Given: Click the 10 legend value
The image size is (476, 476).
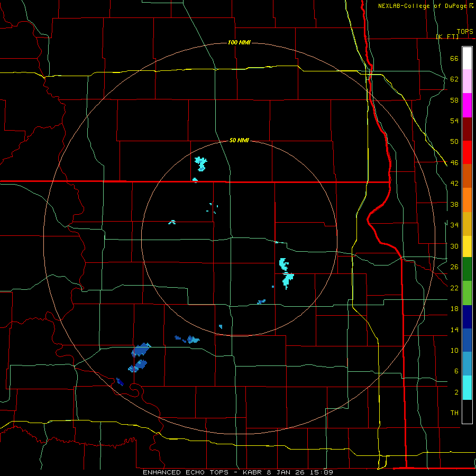Looking at the screenshot, I should click(x=454, y=351).
